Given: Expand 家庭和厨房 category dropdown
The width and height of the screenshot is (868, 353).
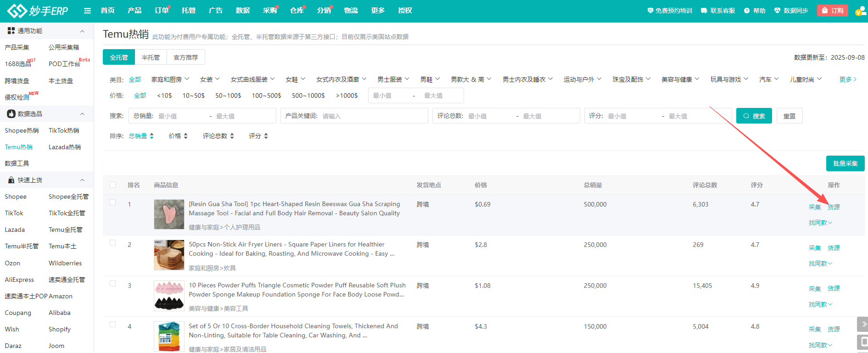Looking at the screenshot, I should click(x=170, y=79).
